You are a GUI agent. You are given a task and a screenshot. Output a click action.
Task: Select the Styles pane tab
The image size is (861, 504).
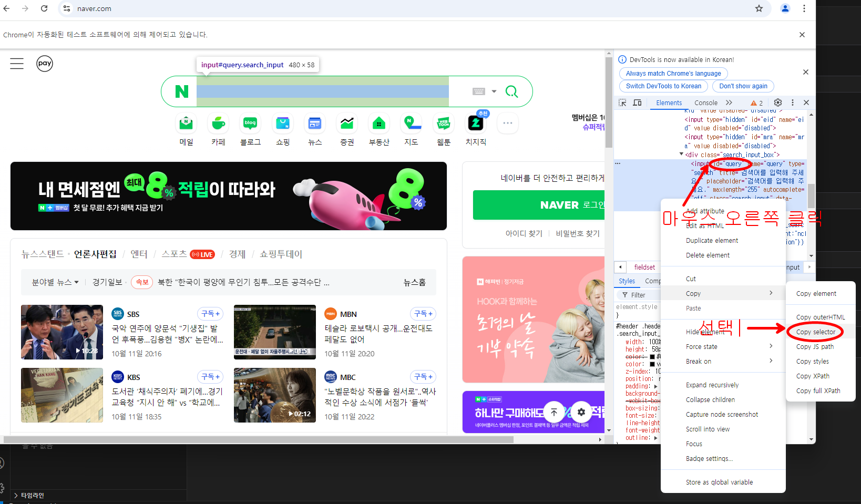click(627, 281)
